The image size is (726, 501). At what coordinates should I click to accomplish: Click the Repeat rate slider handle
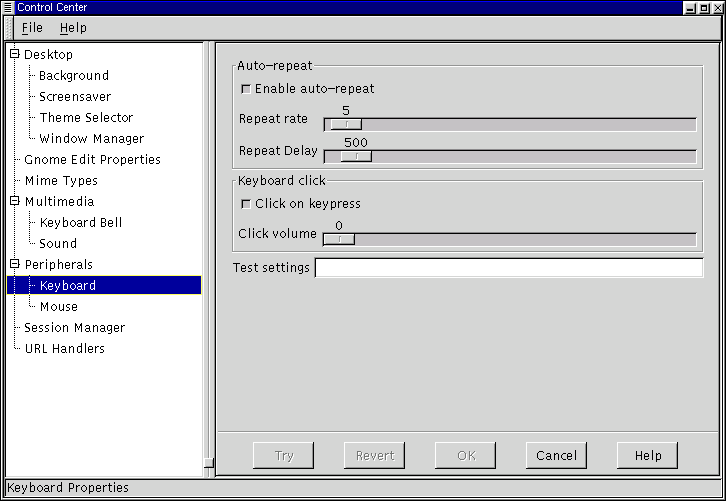tap(346, 124)
